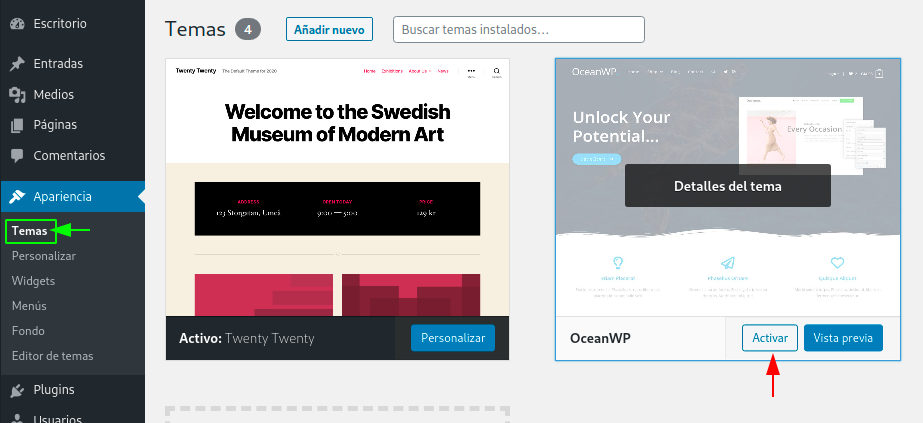Click the Apariencia paintbrush icon
The image size is (923, 423).
coord(17,196)
